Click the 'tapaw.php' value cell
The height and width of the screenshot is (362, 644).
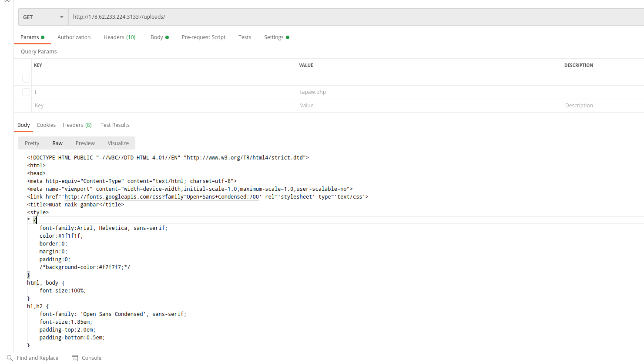tap(429, 92)
